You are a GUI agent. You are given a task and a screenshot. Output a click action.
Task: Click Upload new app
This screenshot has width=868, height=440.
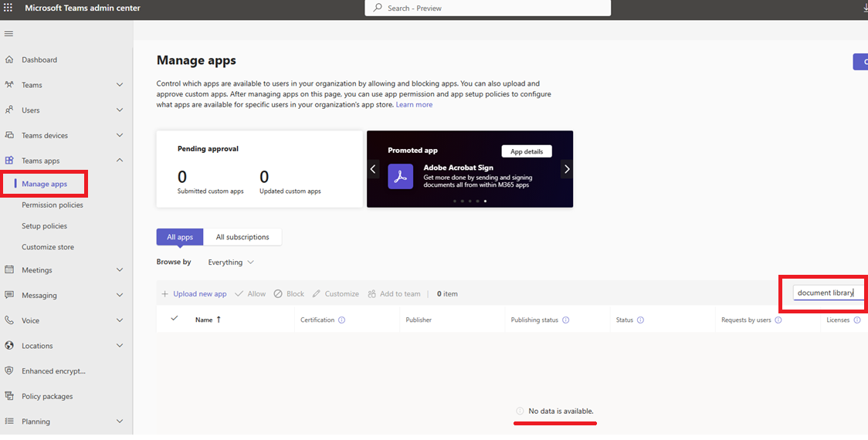pos(195,294)
